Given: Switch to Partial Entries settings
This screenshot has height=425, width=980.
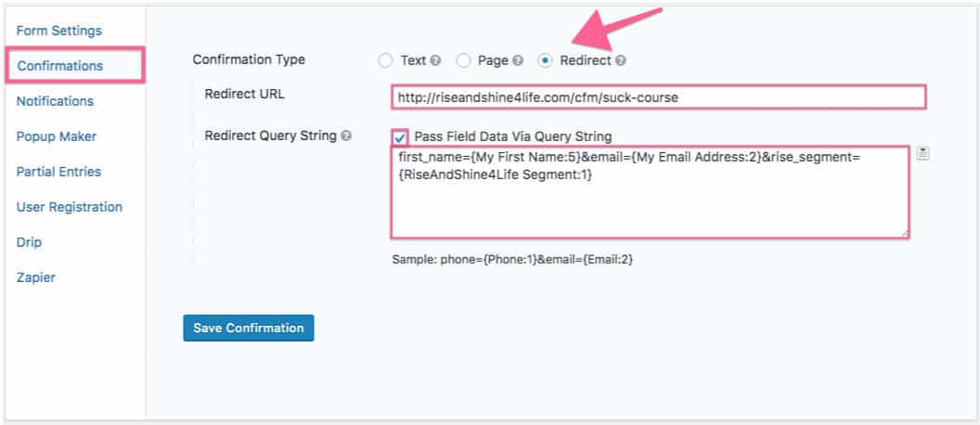Looking at the screenshot, I should coord(58,172).
